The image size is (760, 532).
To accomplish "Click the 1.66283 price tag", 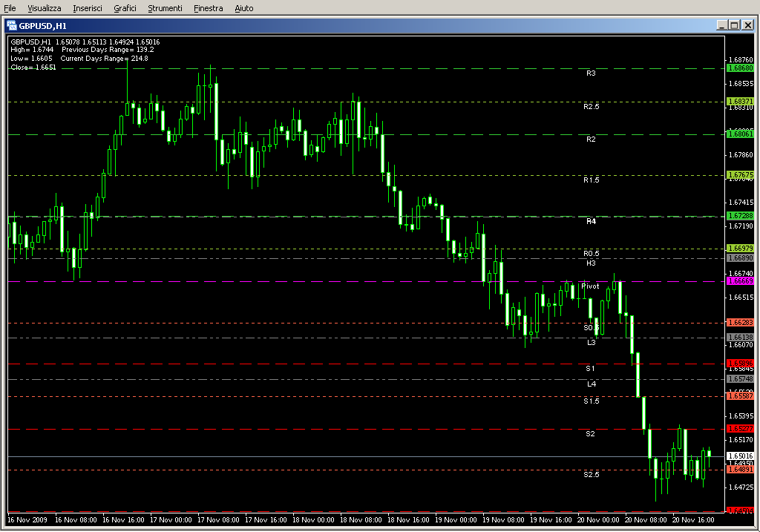I will coord(740,322).
